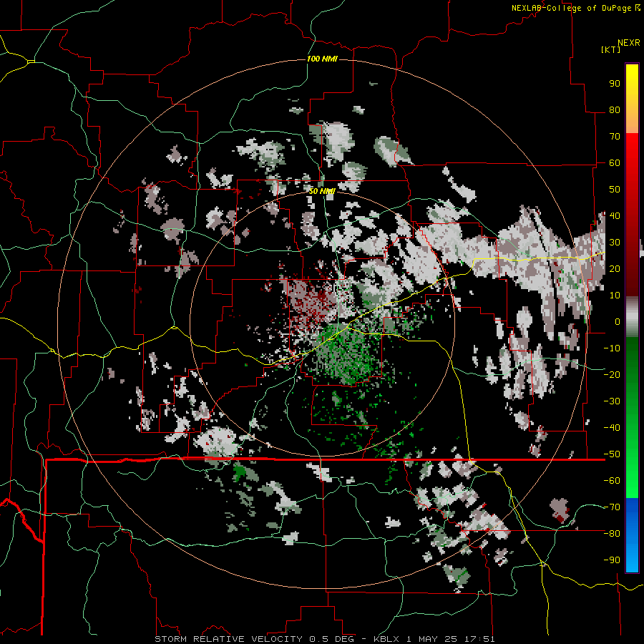Click the 'NEXR' label above the color scale

tap(629, 43)
